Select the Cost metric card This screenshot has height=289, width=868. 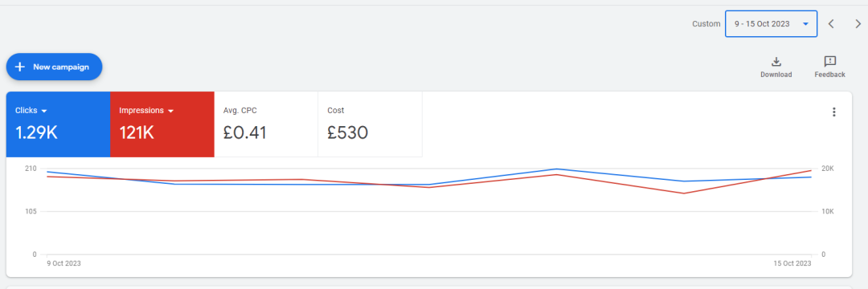point(370,124)
